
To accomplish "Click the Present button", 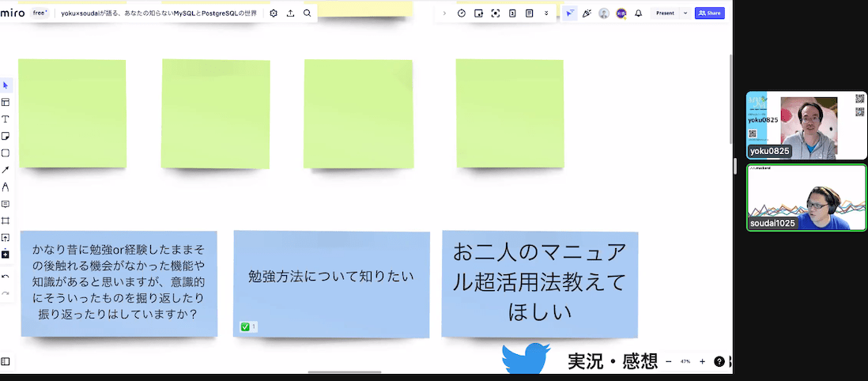I will point(665,13).
